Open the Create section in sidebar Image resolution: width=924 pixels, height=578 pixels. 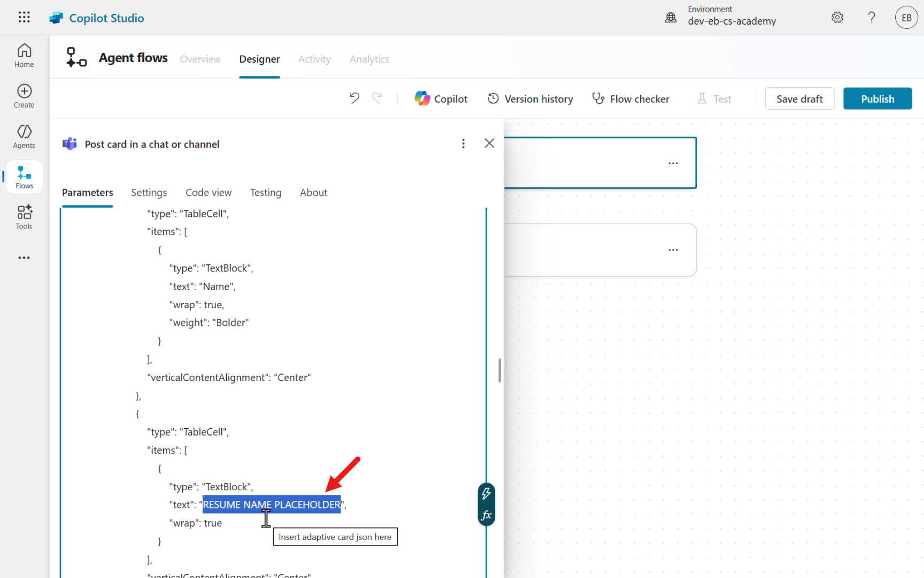click(24, 96)
